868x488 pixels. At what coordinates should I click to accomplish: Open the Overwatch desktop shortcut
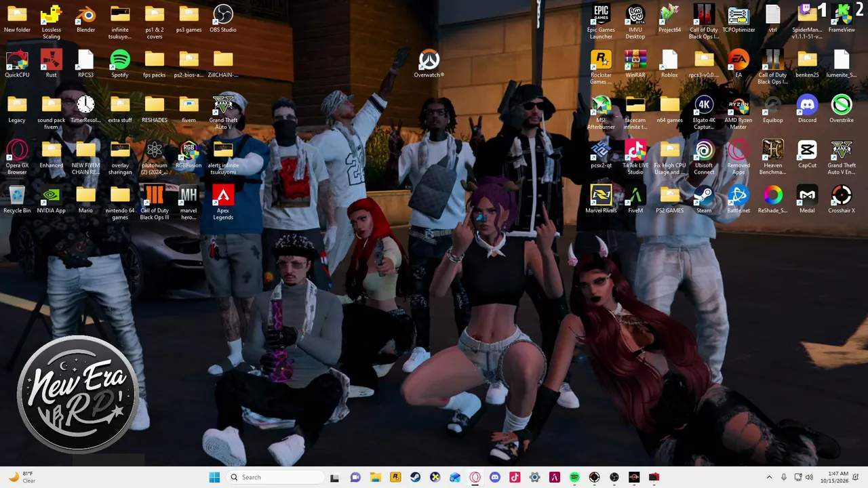tap(429, 64)
